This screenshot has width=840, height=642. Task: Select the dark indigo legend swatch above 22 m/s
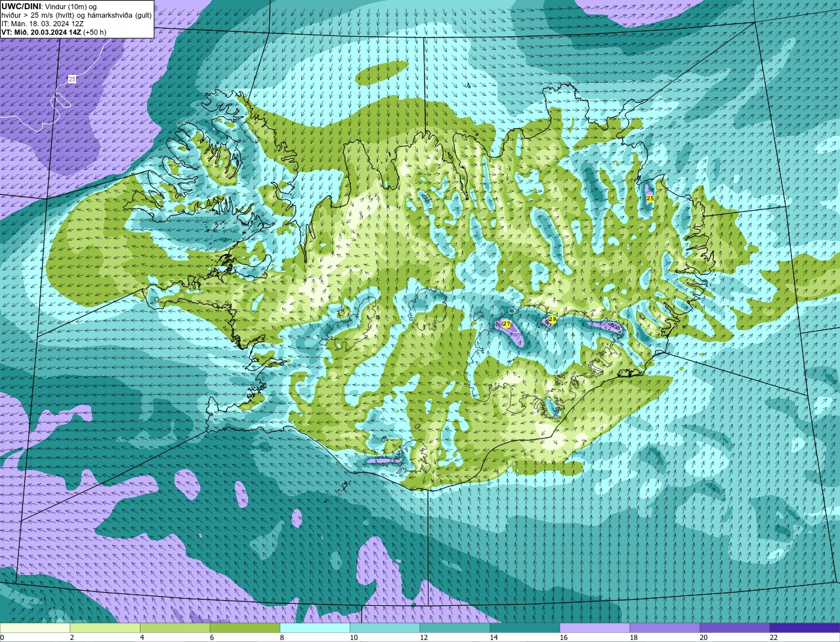(805, 628)
